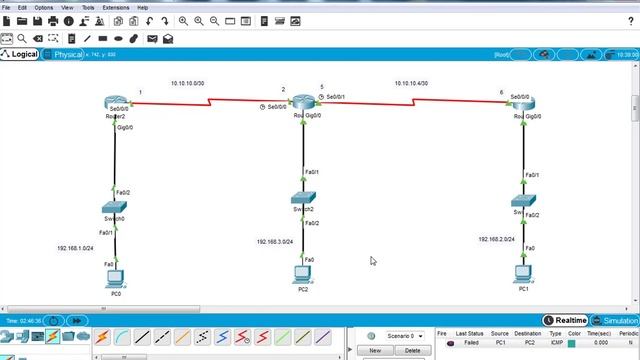The width and height of the screenshot is (640, 360).
Task: Click the Switch2 device
Action: [x=303, y=198]
